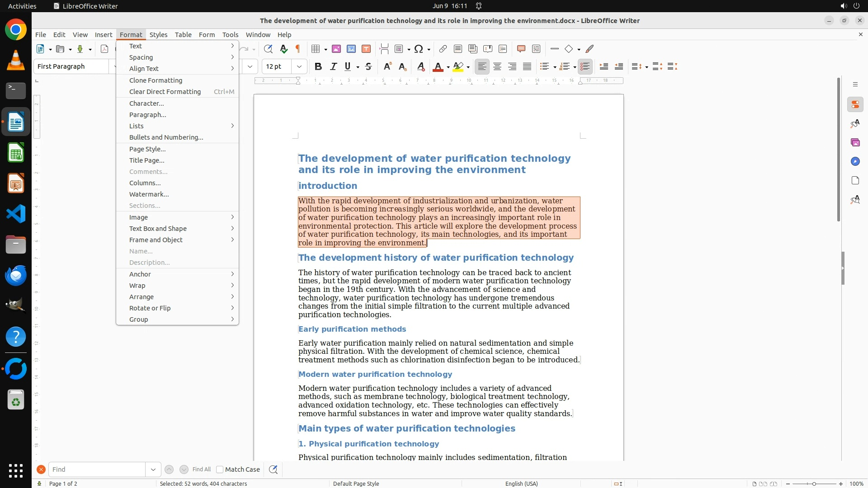Open the Navigator compass icon in sidebar
Screen dimensions: 868x488
[x=855, y=161]
